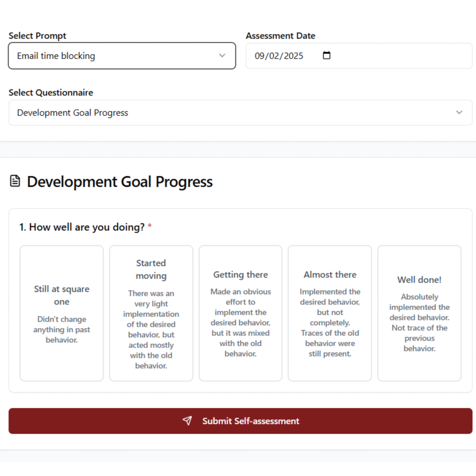This screenshot has height=476, width=476.
Task: Choose the "Still at square one" rating
Action: point(62,313)
